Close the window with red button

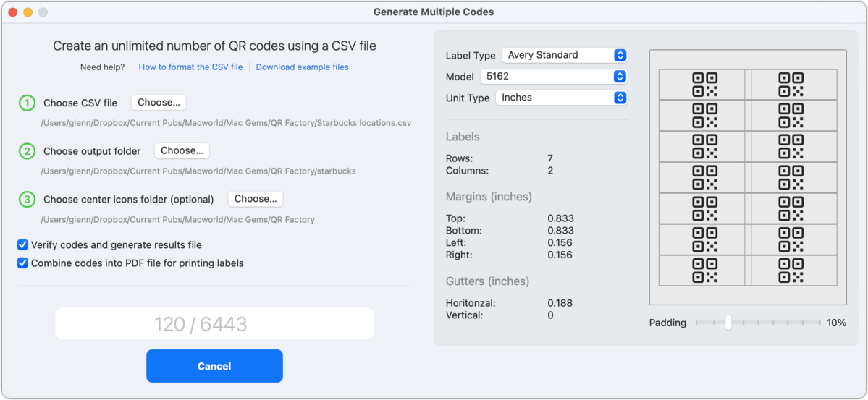pyautogui.click(x=13, y=12)
